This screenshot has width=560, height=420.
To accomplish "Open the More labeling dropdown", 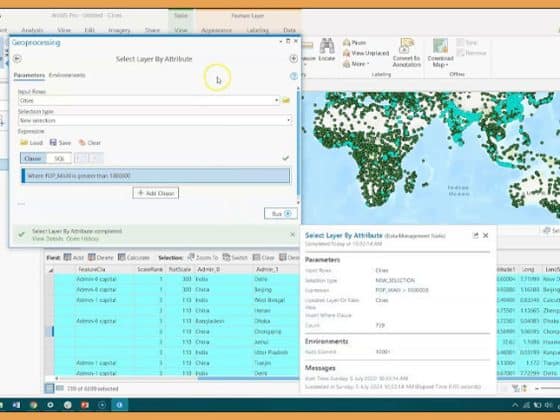I will (356, 64).
